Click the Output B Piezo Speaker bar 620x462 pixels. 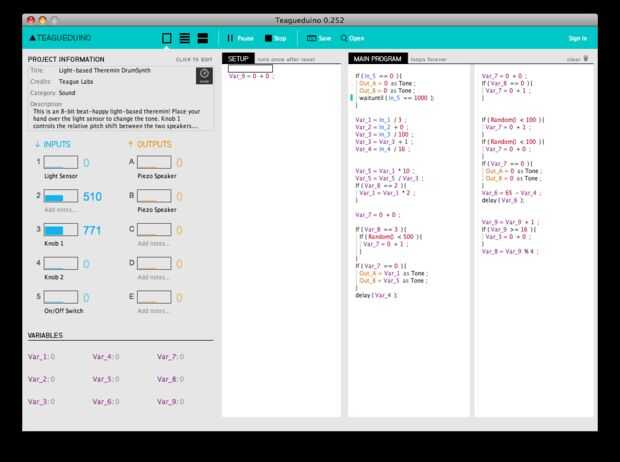[154, 196]
